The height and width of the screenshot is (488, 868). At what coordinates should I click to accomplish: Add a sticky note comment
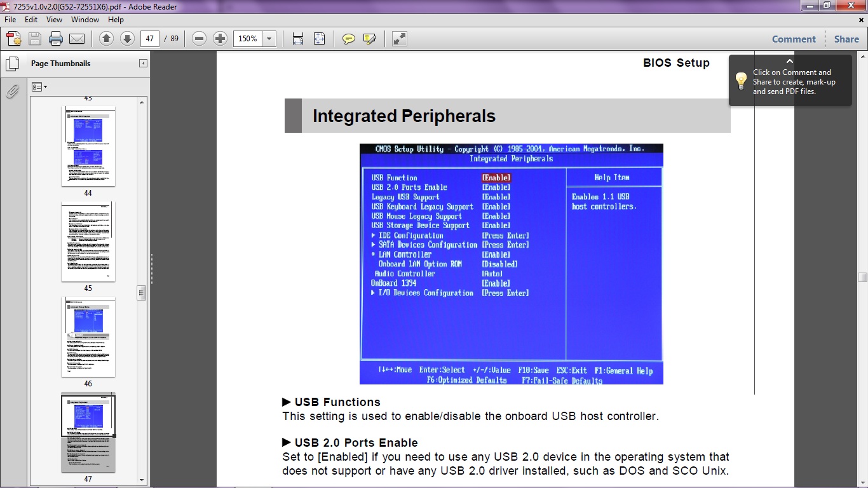coord(349,39)
